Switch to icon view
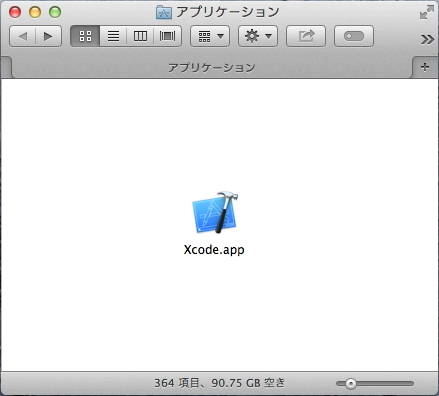The height and width of the screenshot is (396, 439). pyautogui.click(x=85, y=36)
